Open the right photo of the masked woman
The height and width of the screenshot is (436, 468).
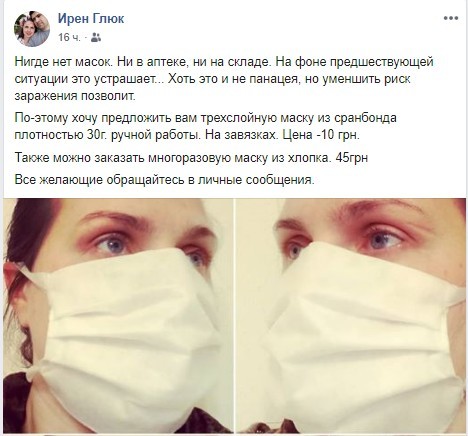point(351,316)
